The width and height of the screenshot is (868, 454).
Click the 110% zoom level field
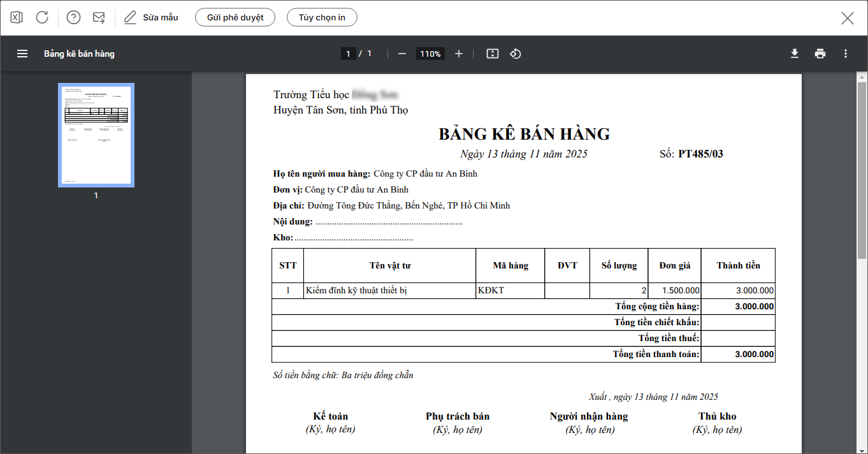(x=430, y=54)
